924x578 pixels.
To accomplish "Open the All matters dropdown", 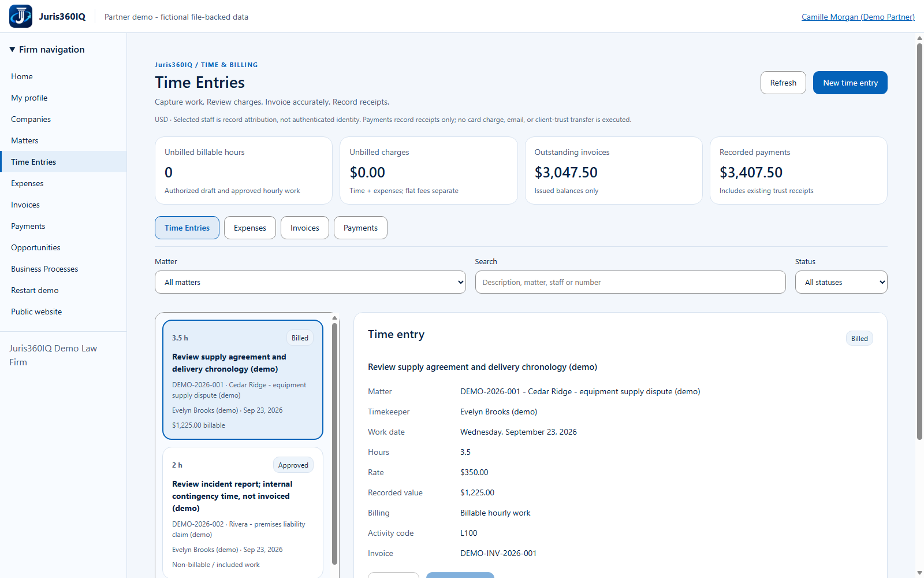I will [310, 282].
